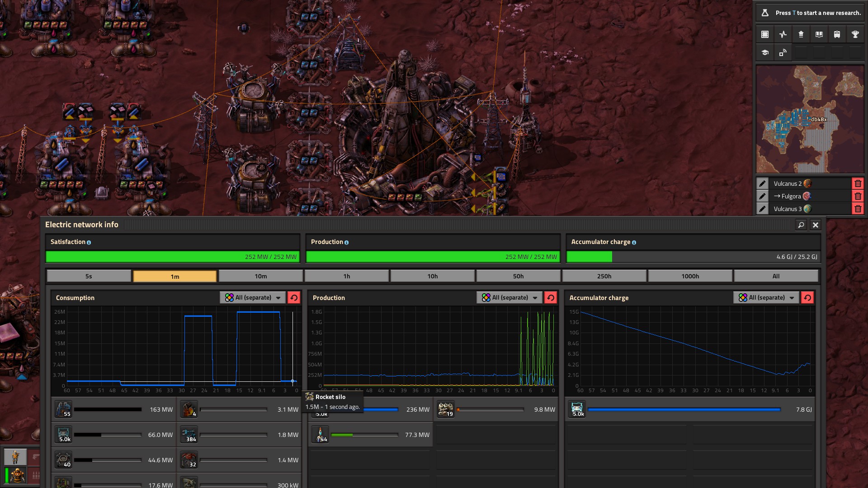The width and height of the screenshot is (868, 488).
Task: Switch graph timescale to All
Action: pyautogui.click(x=776, y=276)
